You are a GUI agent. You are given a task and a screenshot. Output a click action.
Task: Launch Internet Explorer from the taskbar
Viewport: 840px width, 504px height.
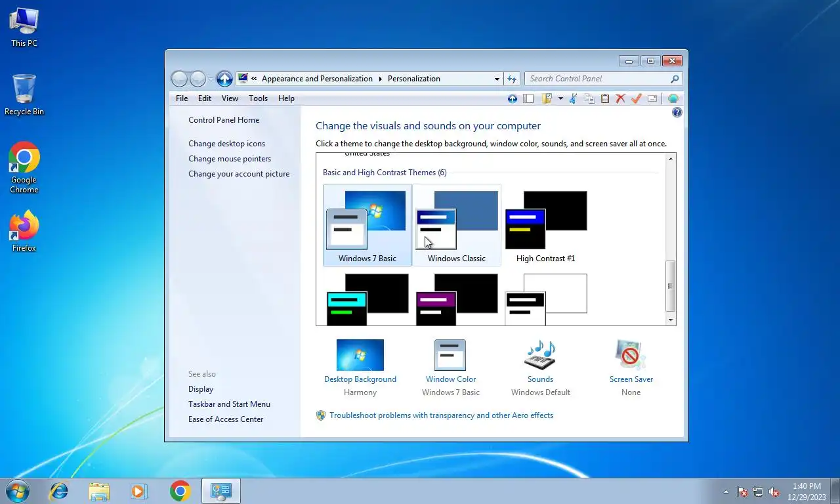tap(59, 491)
